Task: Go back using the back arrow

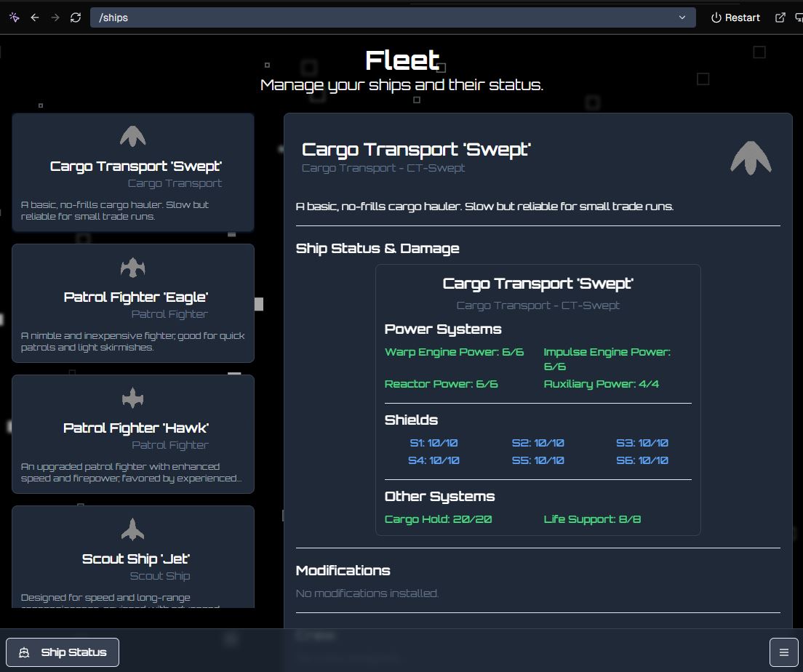Action: [35, 17]
